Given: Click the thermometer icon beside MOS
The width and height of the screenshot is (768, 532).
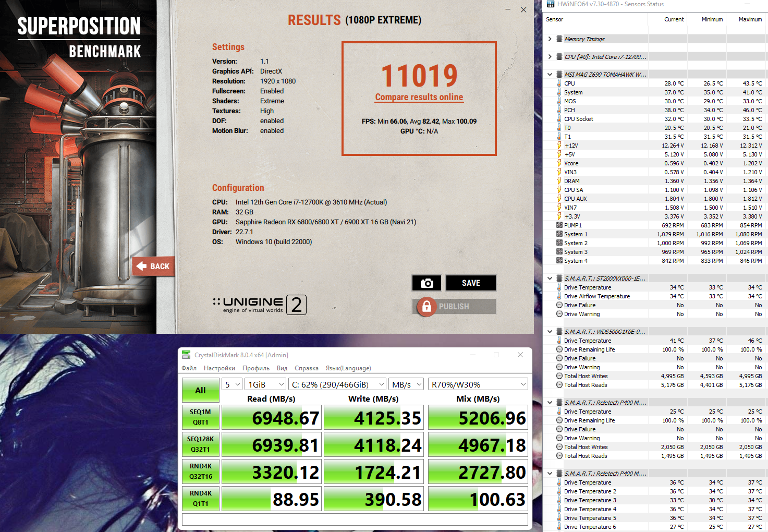Looking at the screenshot, I should tap(559, 101).
